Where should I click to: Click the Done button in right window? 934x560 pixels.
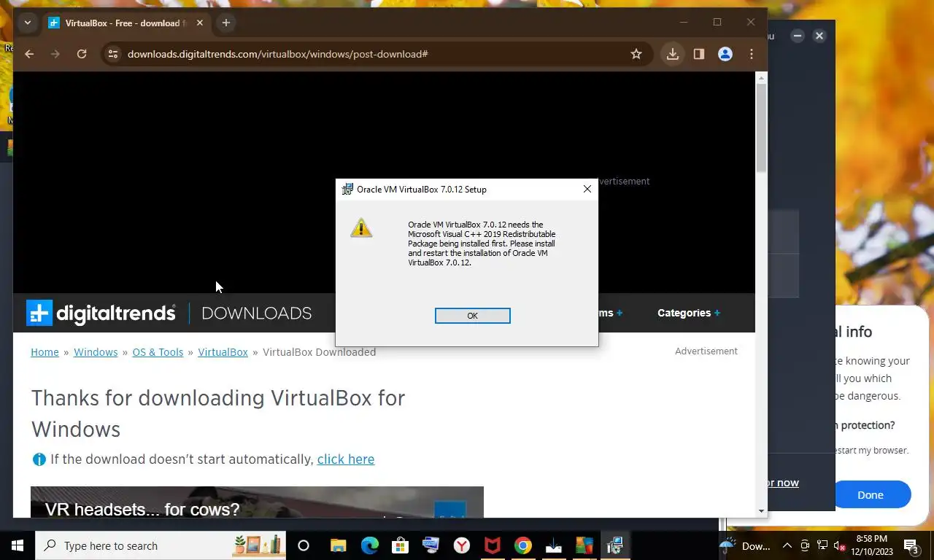[871, 494]
